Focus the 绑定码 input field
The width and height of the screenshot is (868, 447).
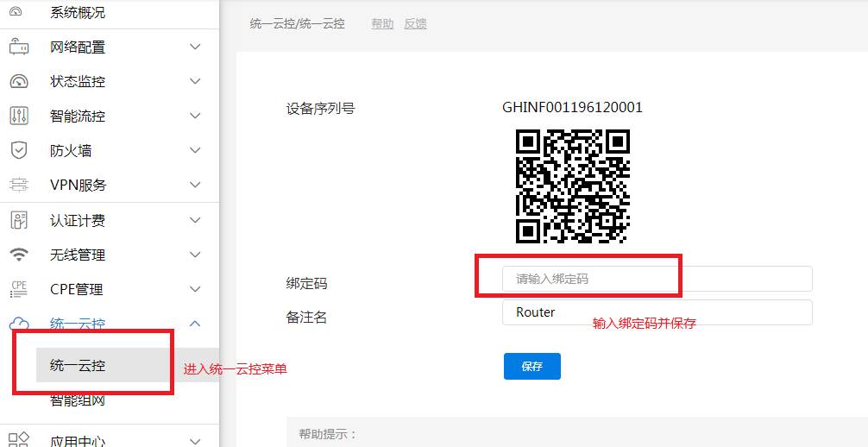point(657,279)
